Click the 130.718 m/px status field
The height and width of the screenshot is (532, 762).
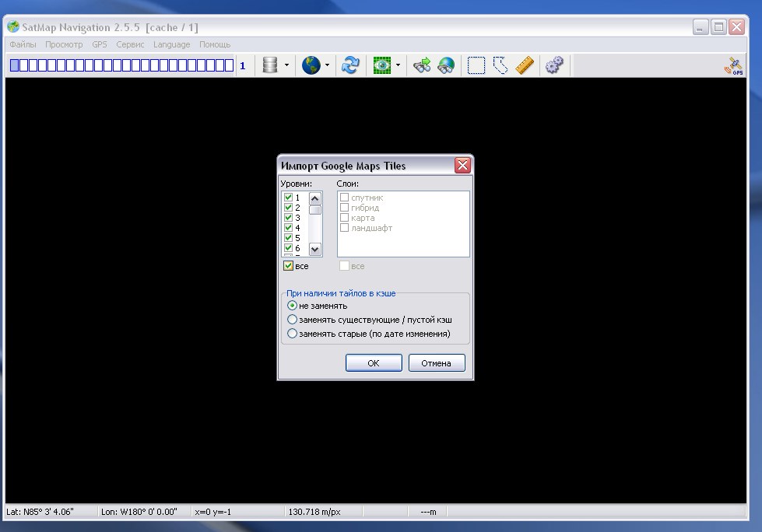(324, 512)
